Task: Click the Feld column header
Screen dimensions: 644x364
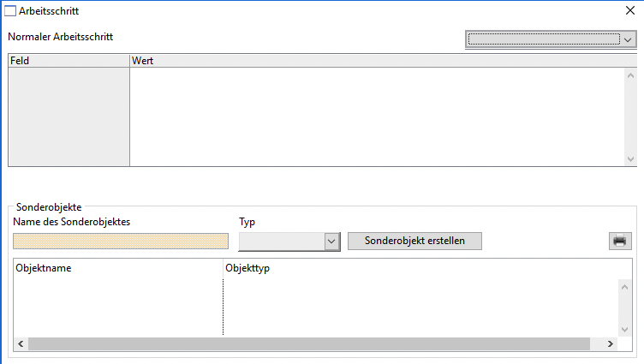Action: (69, 61)
